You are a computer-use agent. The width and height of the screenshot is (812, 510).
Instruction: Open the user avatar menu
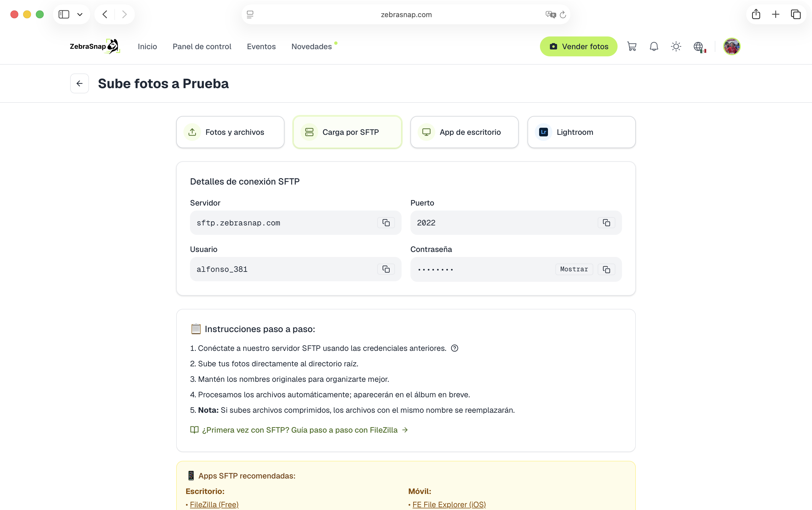[x=731, y=46]
